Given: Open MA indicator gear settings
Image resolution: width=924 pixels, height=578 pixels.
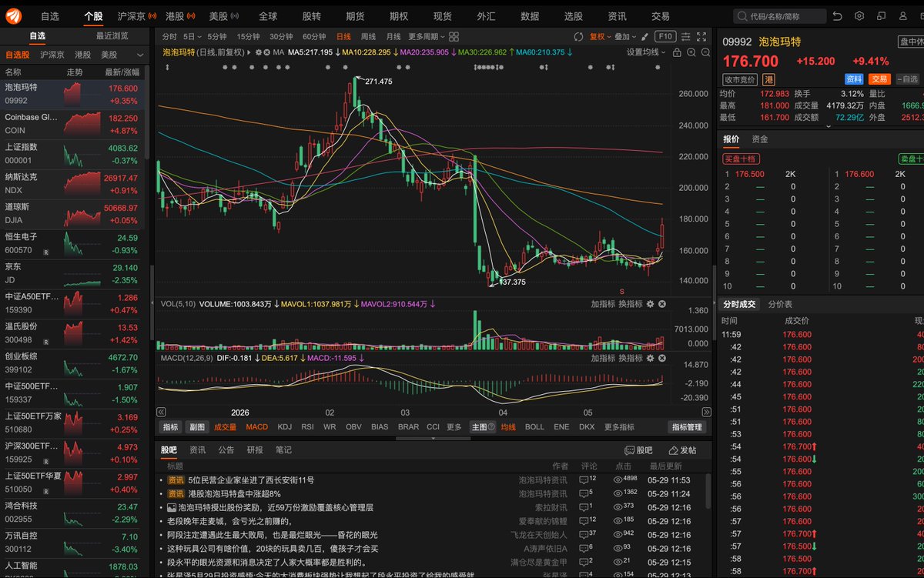Looking at the screenshot, I should (259, 52).
